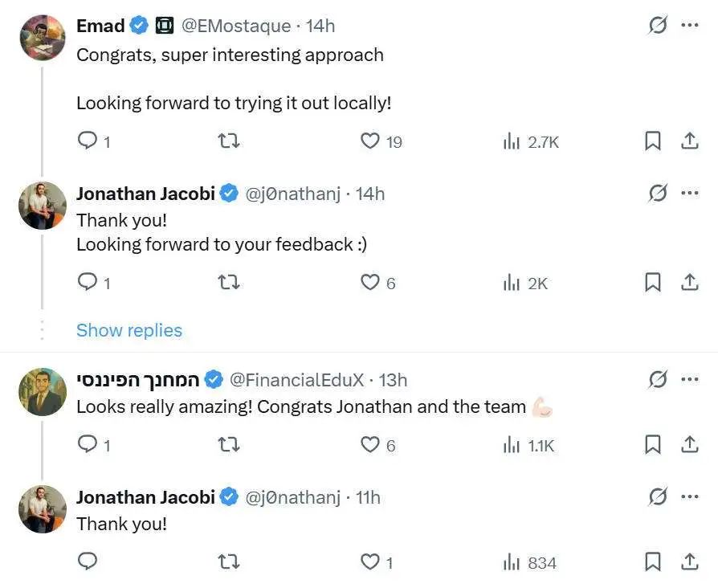This screenshot has width=718, height=588.
Task: Retweet the 'Looks really amazing' tweet
Action: pos(229,445)
